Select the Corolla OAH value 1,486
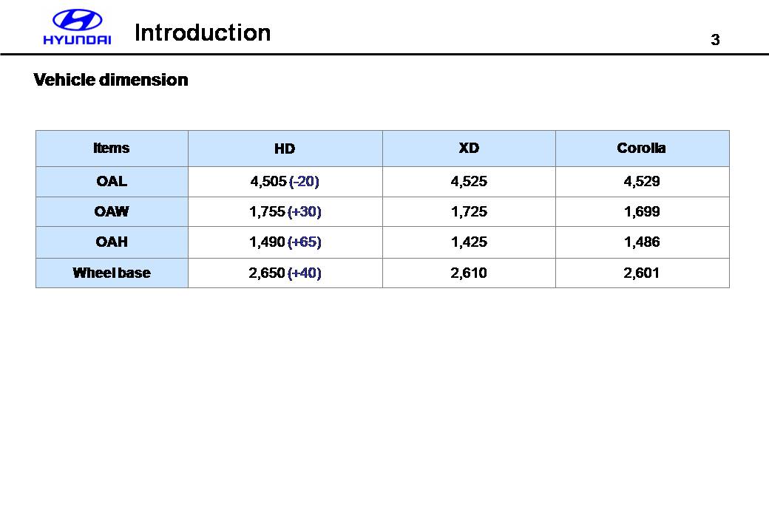Viewport: 769px width, 532px height. click(642, 242)
